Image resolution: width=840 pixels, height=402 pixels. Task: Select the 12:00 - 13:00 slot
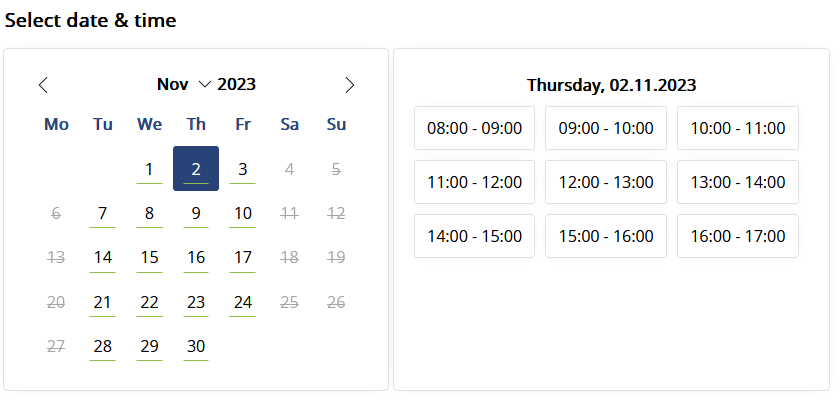(x=606, y=182)
